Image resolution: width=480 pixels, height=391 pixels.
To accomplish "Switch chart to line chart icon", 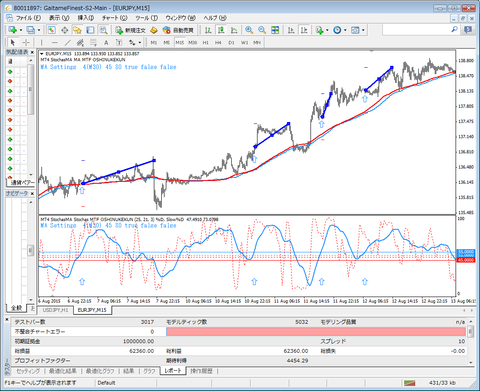I will [x=234, y=30].
